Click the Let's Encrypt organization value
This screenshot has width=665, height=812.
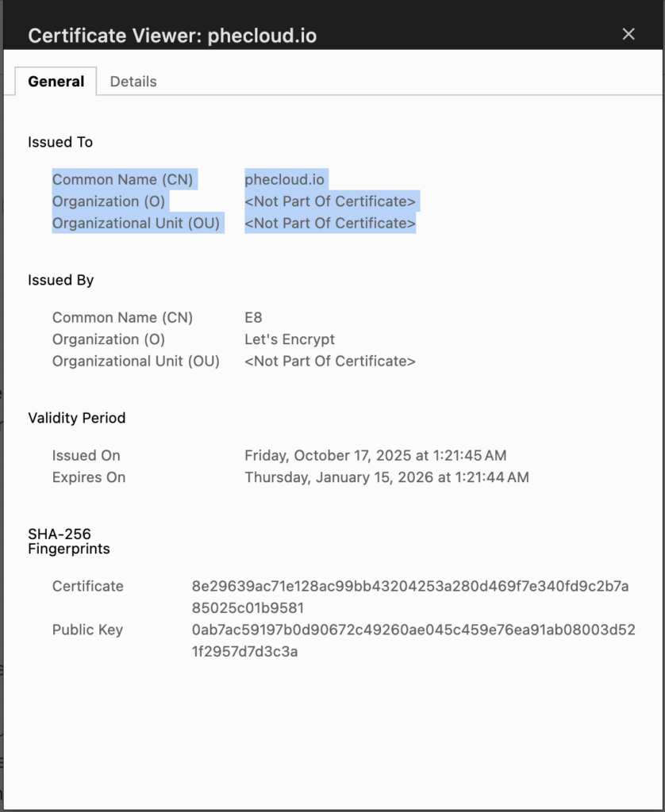290,339
